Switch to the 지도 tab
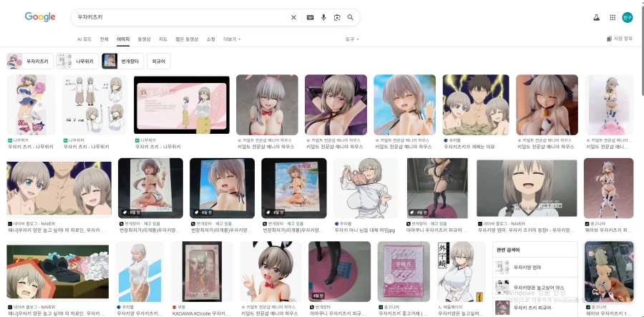The height and width of the screenshot is (317, 644). [x=163, y=39]
